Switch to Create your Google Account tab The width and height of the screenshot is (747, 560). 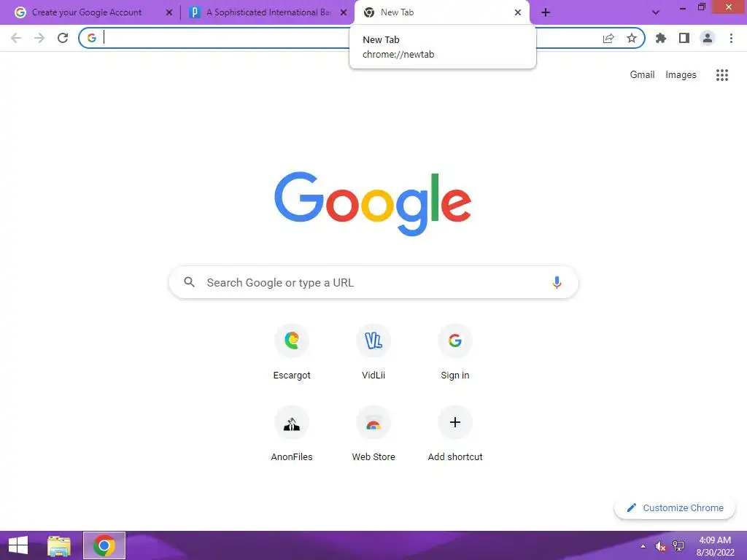(87, 12)
